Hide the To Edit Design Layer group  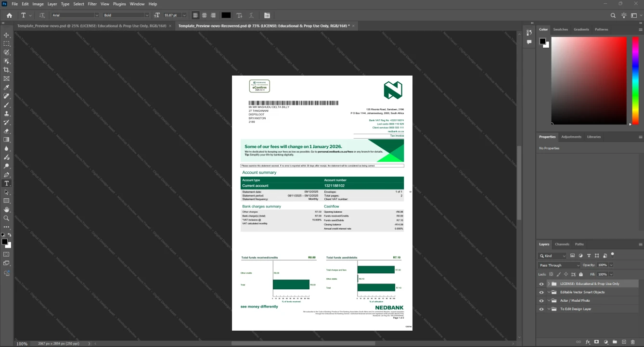tap(541, 309)
